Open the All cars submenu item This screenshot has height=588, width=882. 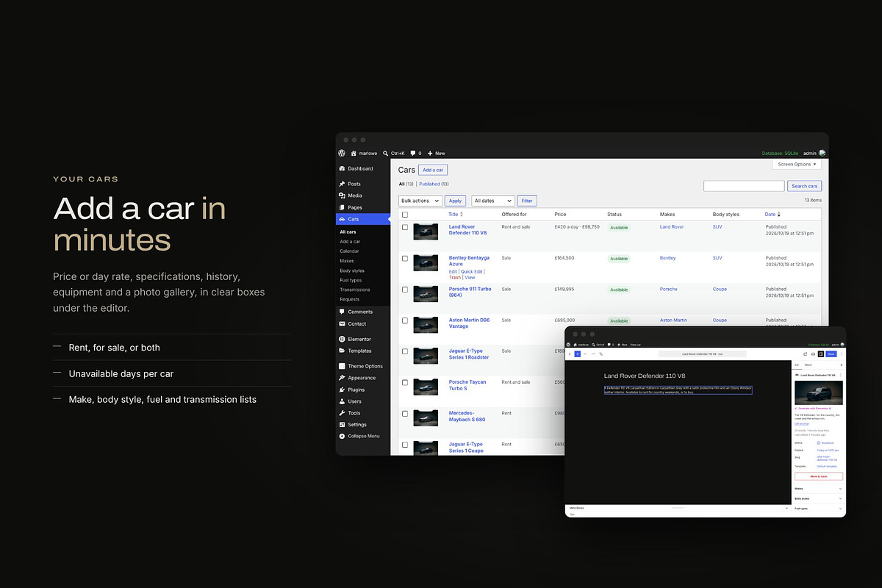[x=348, y=232]
